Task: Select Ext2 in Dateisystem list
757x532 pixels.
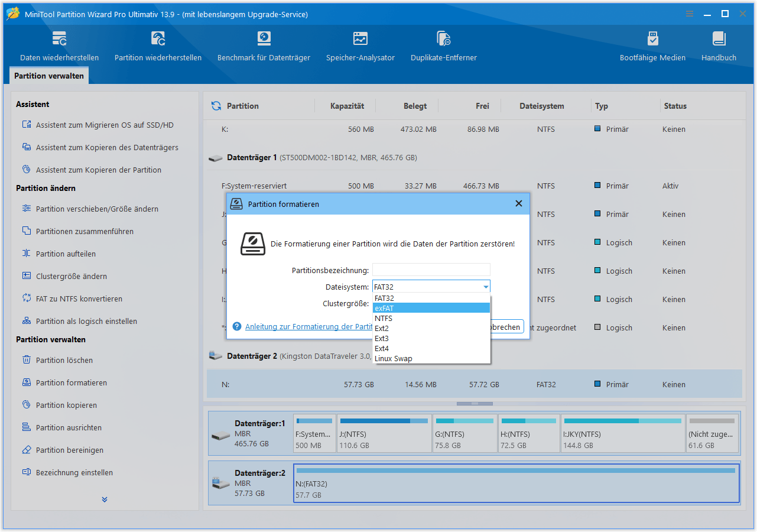Action: 431,328
